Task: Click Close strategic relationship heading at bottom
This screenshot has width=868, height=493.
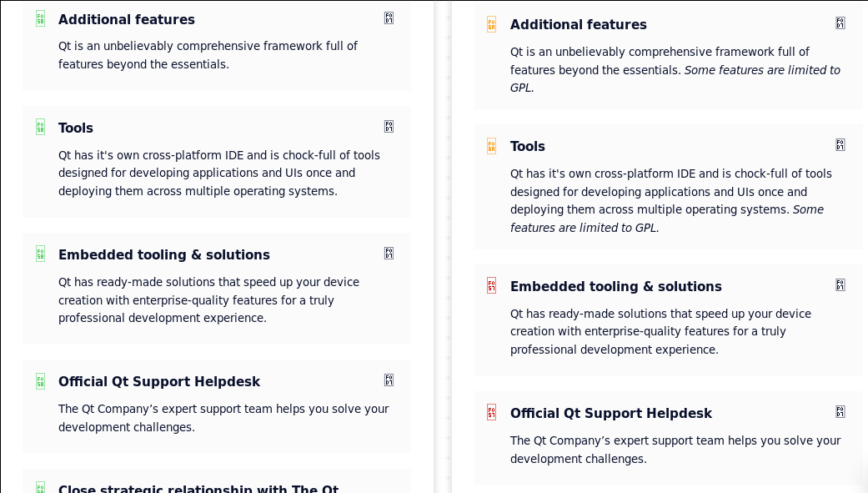Action: click(x=198, y=489)
